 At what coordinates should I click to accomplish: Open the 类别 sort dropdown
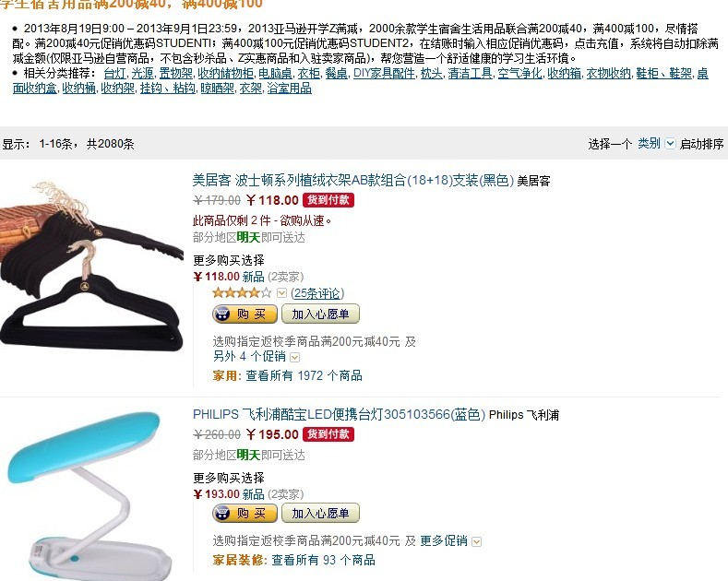(x=656, y=143)
